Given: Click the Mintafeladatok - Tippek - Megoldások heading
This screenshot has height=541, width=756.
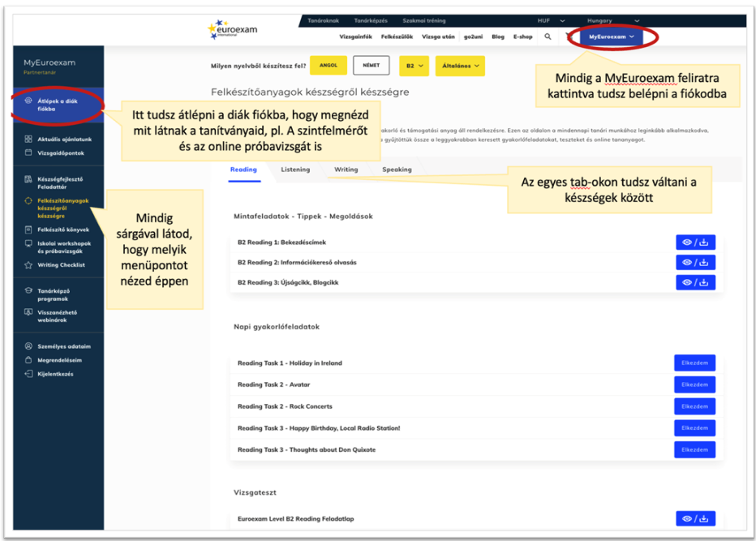Looking at the screenshot, I should click(x=303, y=216).
